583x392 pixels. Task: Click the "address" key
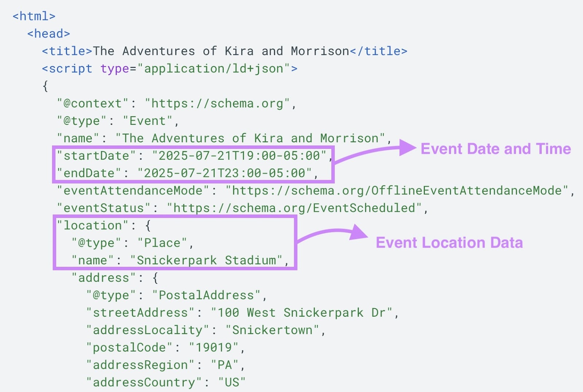pos(104,278)
